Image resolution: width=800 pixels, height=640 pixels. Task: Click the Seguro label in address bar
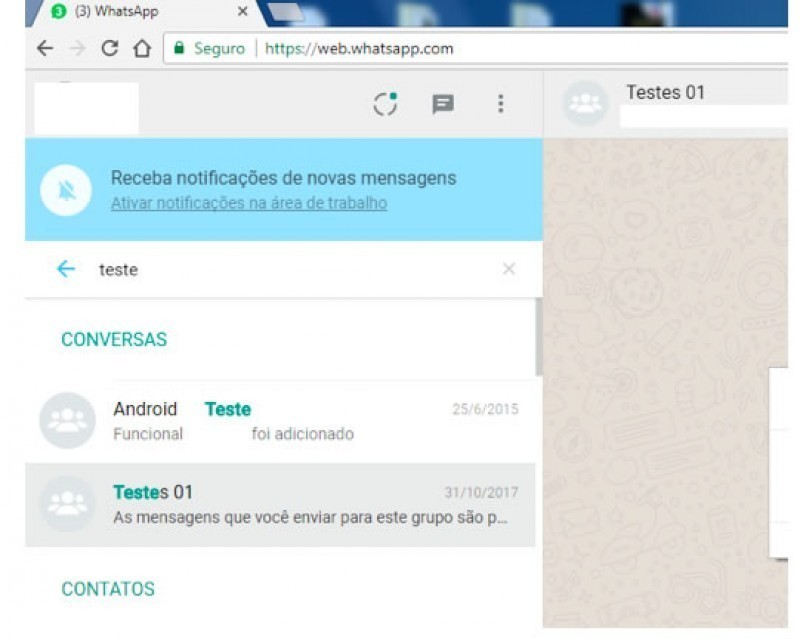(219, 48)
